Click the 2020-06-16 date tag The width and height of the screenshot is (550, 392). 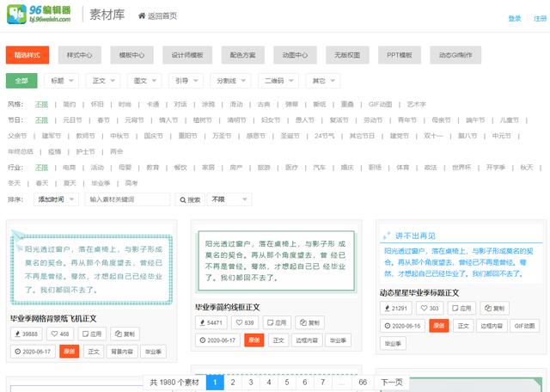coord(402,326)
